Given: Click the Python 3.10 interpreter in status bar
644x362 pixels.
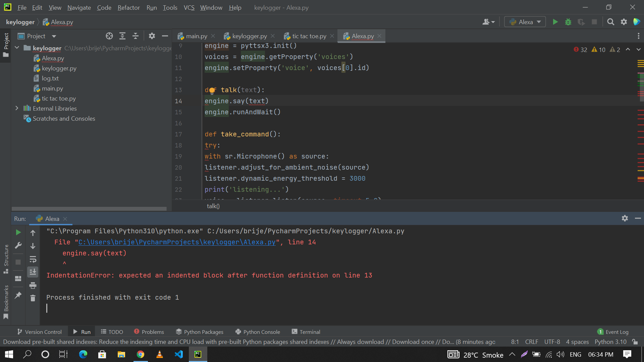Looking at the screenshot, I should (x=610, y=342).
